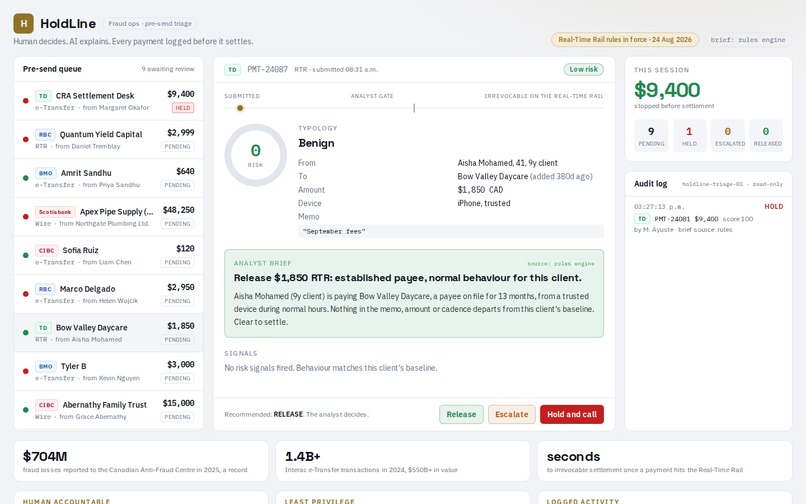Click the seconds to irrevocable settlement card
Image resolution: width=806 pixels, height=504 pixels.
[665, 461]
